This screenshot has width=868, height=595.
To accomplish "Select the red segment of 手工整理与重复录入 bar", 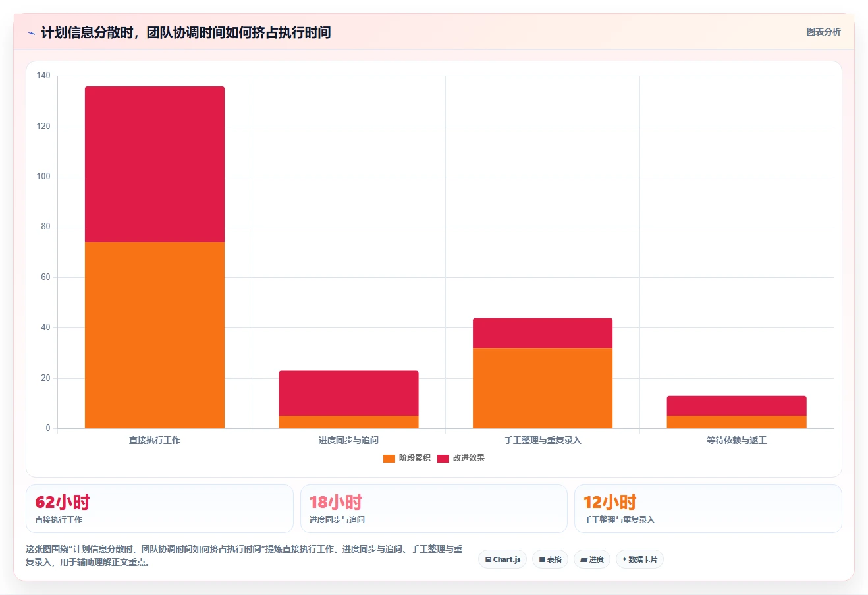I will click(543, 333).
